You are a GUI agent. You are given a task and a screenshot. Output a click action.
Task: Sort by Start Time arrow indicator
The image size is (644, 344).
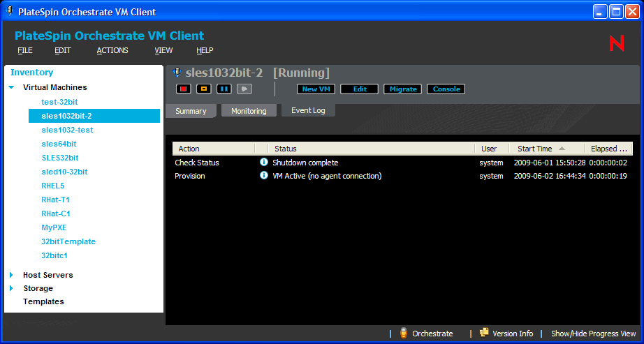coord(562,149)
